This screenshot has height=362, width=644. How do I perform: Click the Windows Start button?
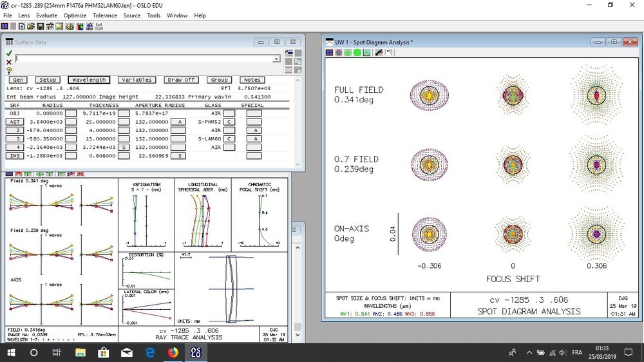pyautogui.click(x=11, y=352)
